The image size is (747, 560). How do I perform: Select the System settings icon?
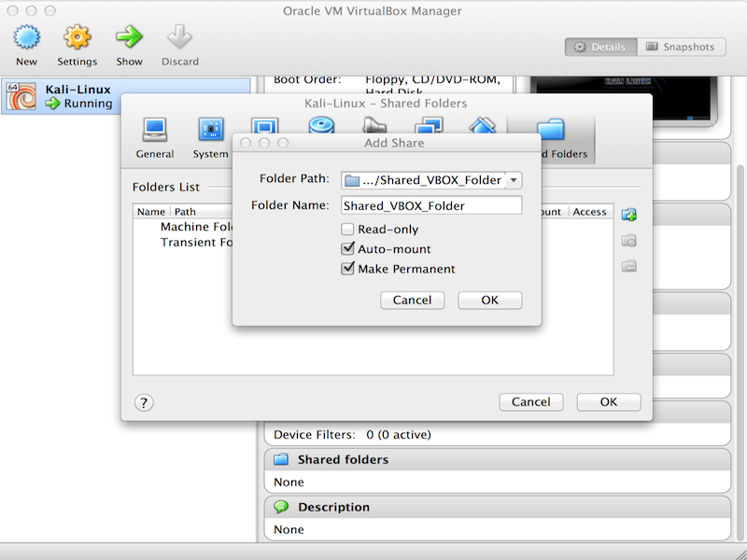[210, 129]
